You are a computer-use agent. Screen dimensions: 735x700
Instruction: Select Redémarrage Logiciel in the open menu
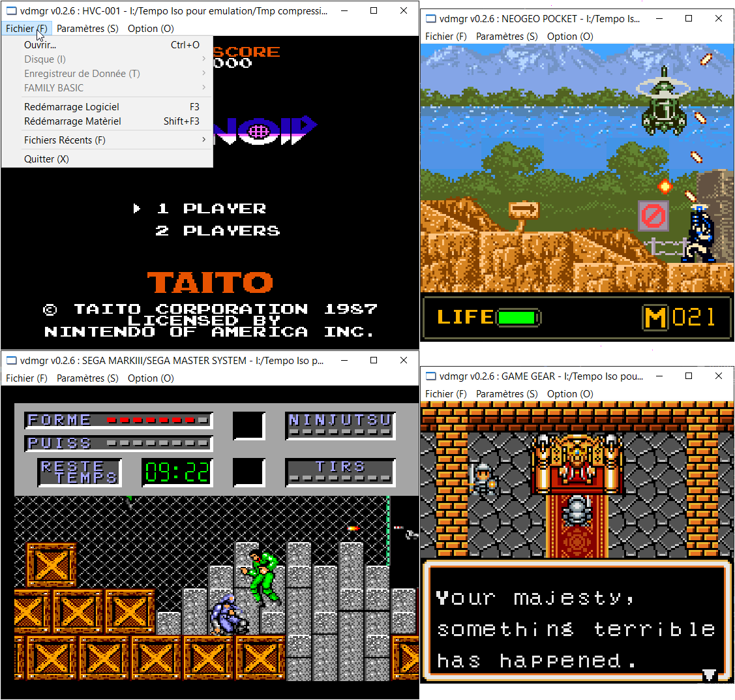point(72,107)
